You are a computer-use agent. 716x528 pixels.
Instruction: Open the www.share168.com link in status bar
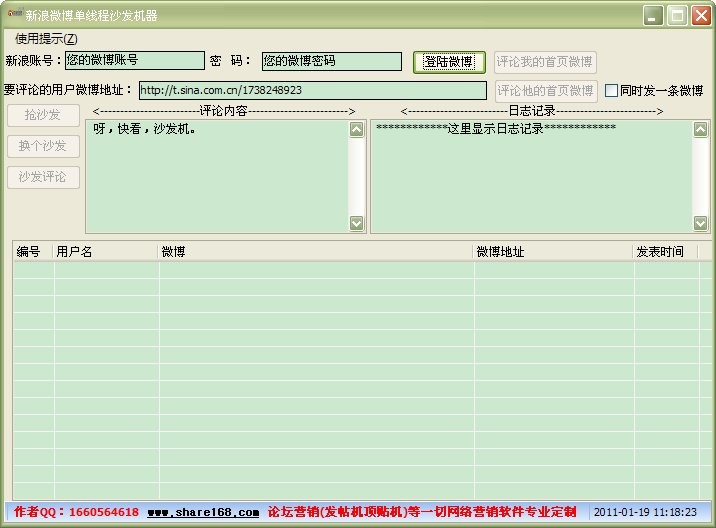click(203, 512)
